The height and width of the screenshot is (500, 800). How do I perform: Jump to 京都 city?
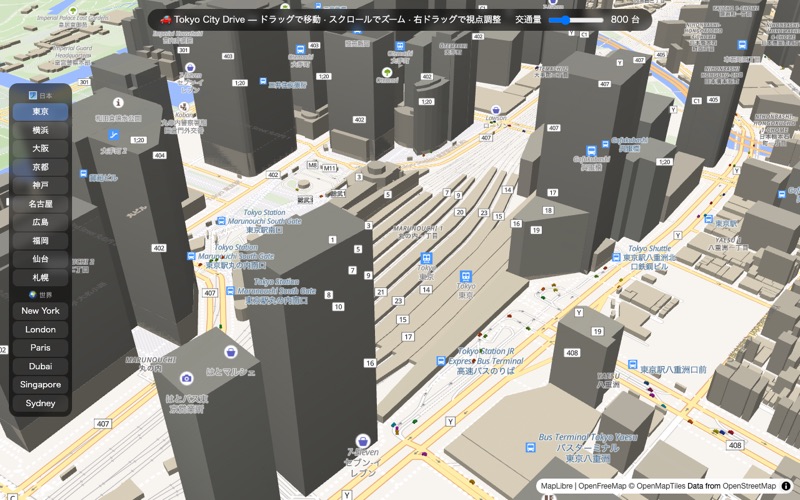point(40,167)
